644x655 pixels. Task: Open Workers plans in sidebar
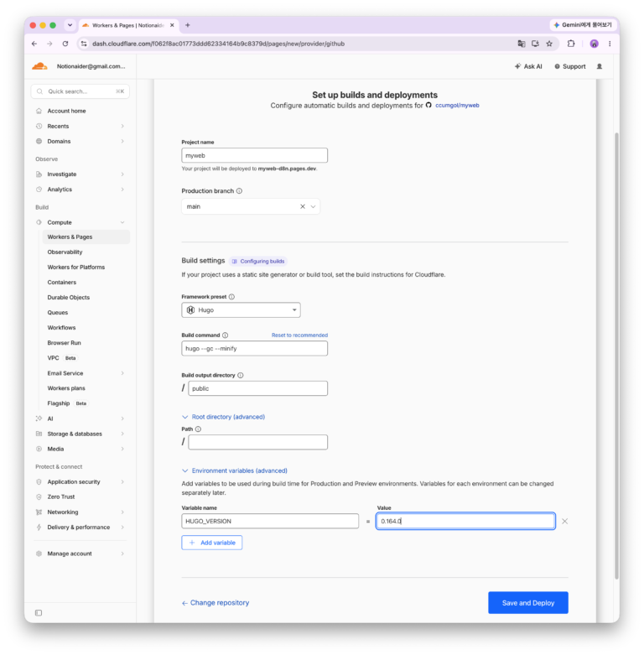click(66, 388)
